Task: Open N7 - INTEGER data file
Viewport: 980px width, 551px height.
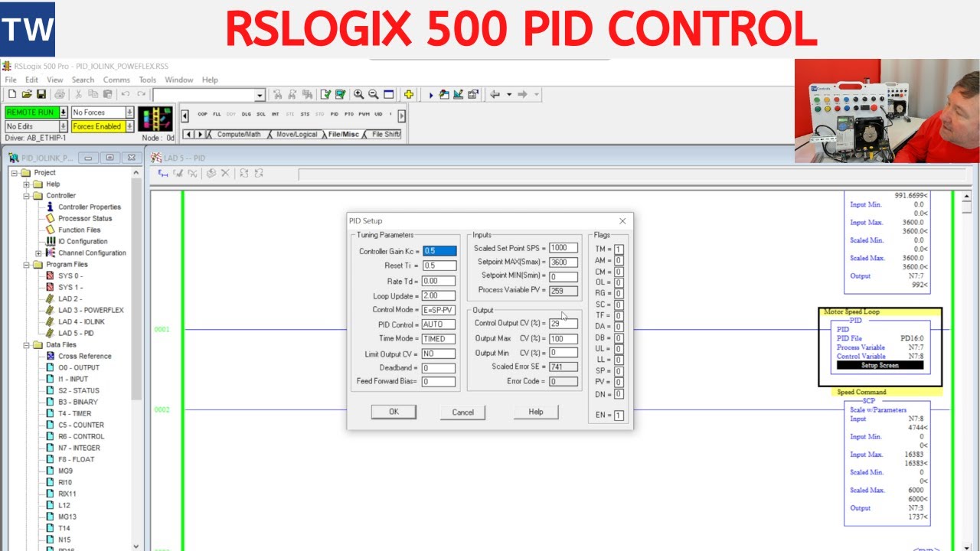Action: (x=79, y=448)
